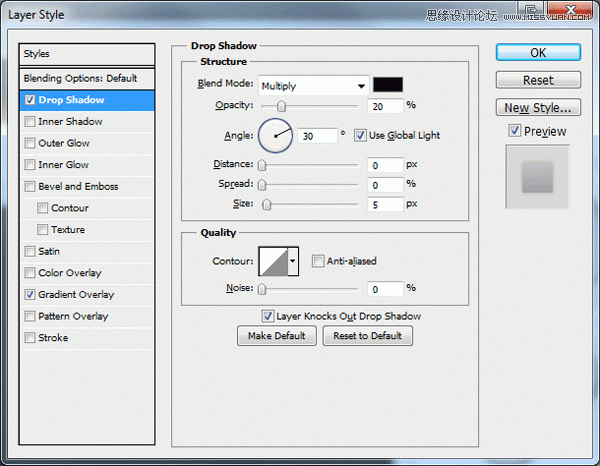Click the Opacity slider handle
Screen dimensions: 600x466
pyautogui.click(x=281, y=106)
